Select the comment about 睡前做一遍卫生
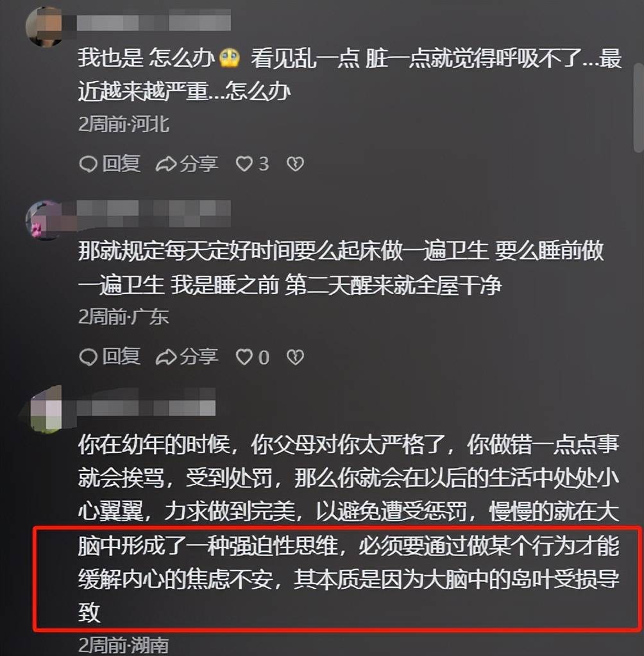 (x=341, y=268)
